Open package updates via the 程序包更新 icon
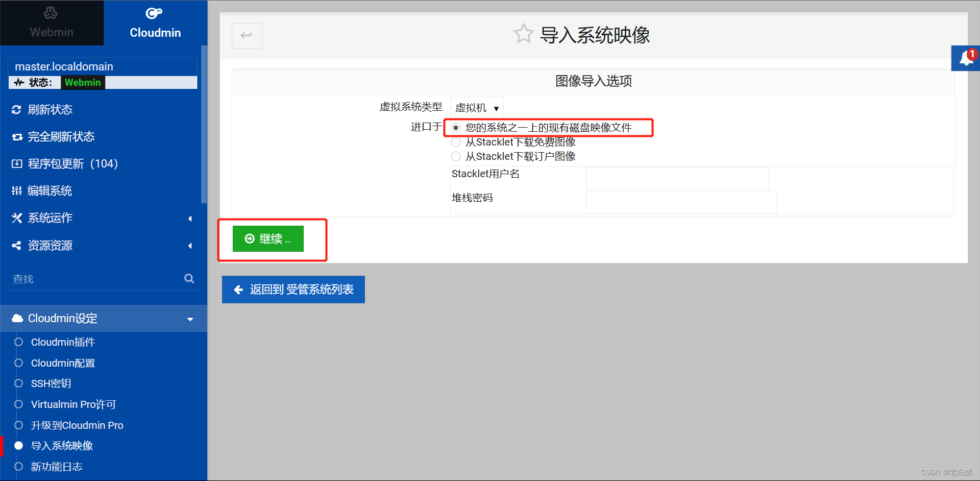980x481 pixels. (x=17, y=163)
